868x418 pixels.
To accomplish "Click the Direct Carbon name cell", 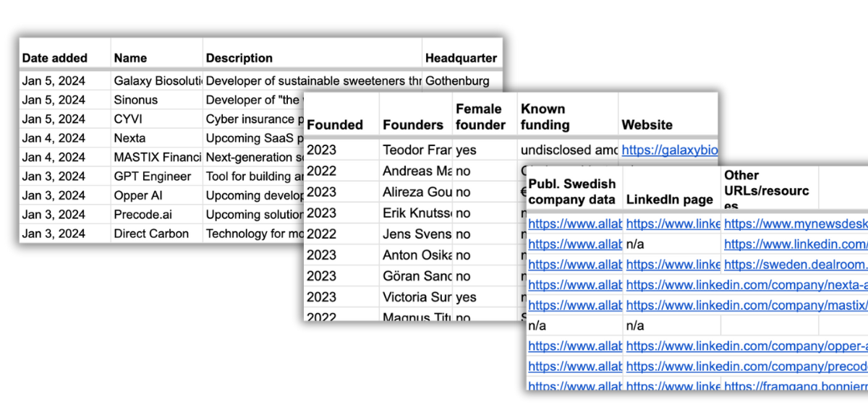I will 158,234.
